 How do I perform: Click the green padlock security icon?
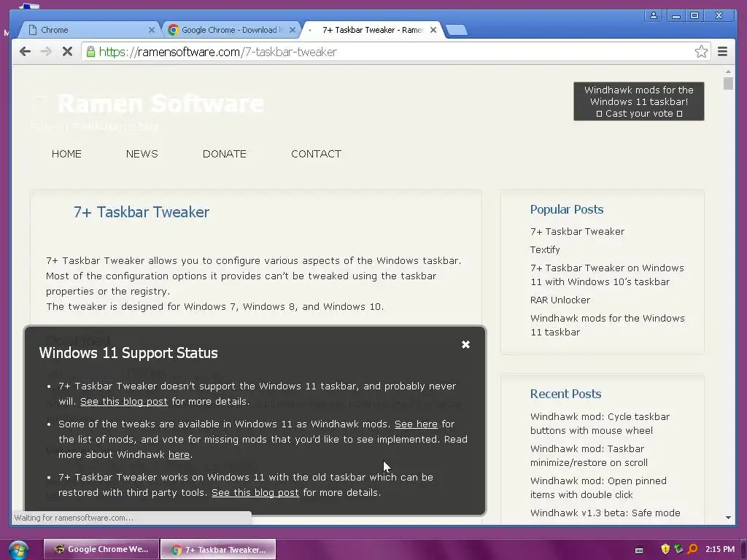[x=90, y=52]
